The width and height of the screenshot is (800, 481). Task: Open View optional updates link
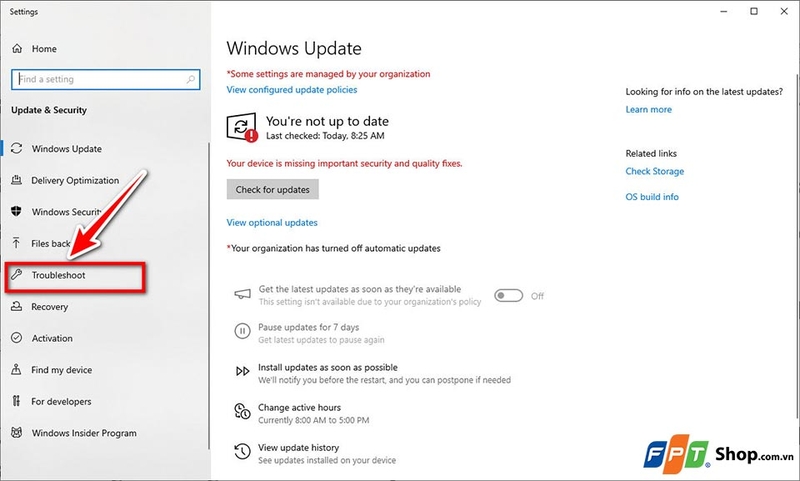click(x=272, y=222)
